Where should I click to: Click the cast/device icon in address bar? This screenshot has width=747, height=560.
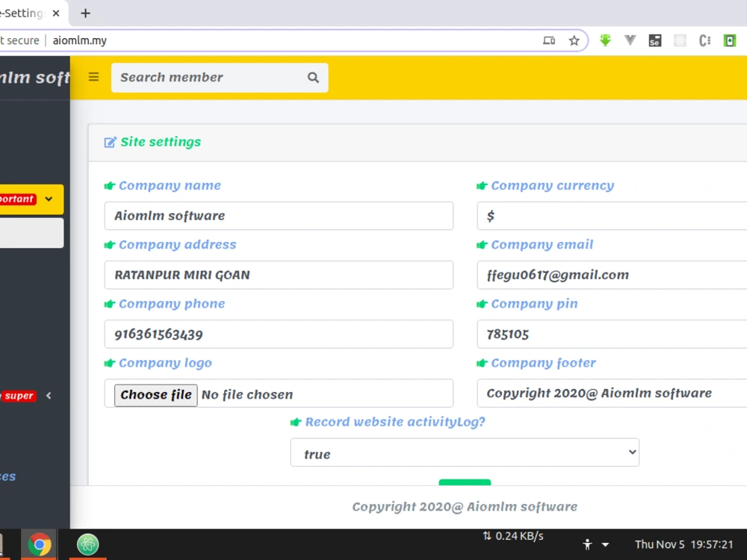(x=549, y=40)
